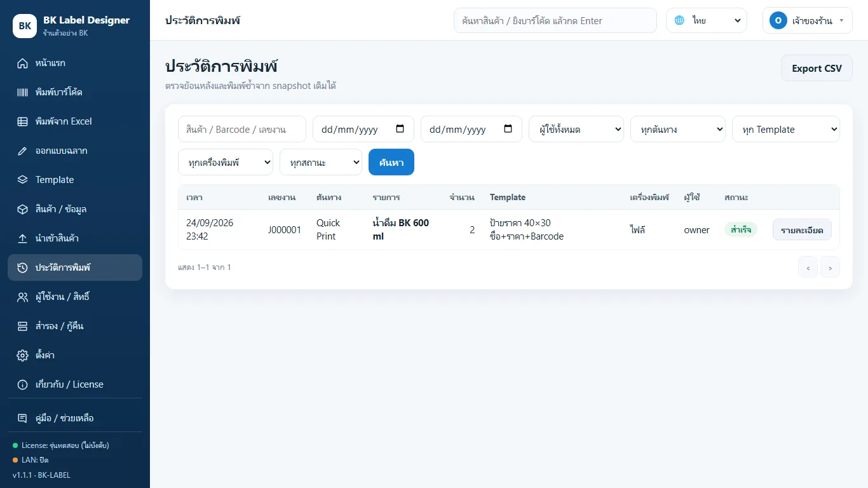Focus the top product search box
The height and width of the screenshot is (488, 868).
555,20
